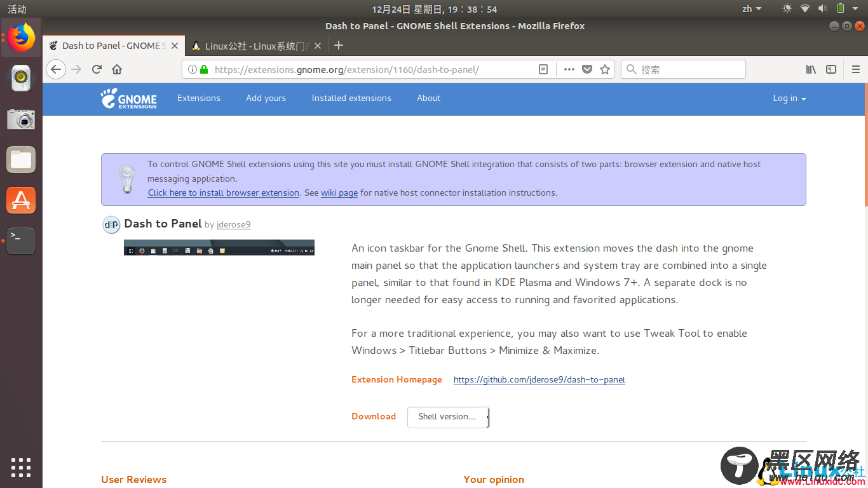This screenshot has width=868, height=488.
Task: Open Firefox from the Ubuntu dock
Action: click(22, 37)
